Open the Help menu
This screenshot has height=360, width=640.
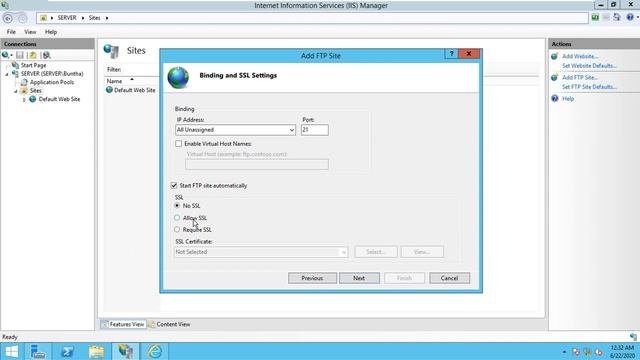click(x=51, y=32)
